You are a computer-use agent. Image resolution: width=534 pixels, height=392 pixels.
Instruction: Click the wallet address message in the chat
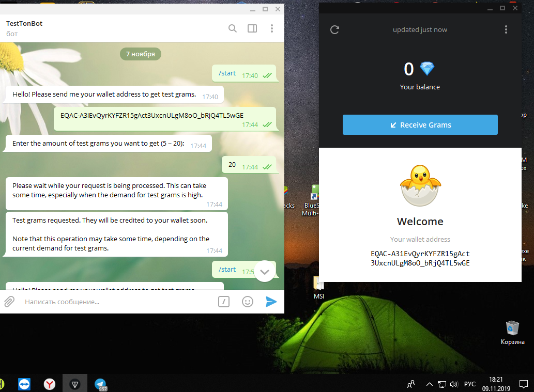pos(152,115)
